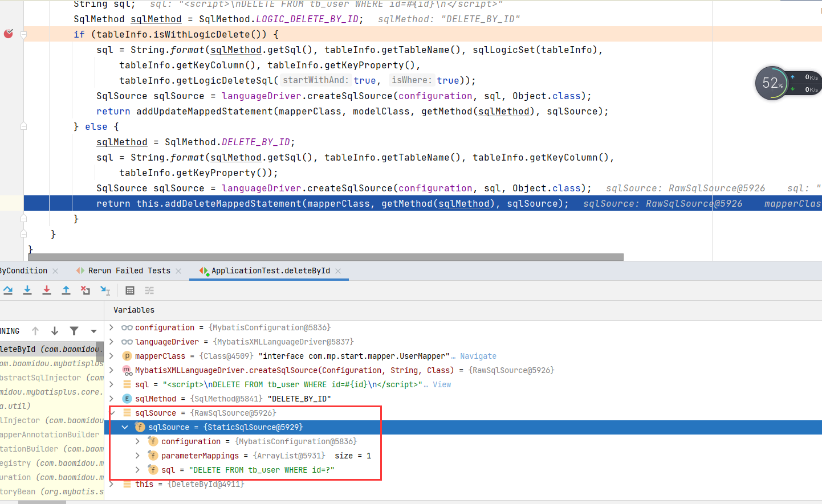Click LOGIC_DELETE_BY_ID constant in code
The image size is (822, 504).
(x=307, y=19)
